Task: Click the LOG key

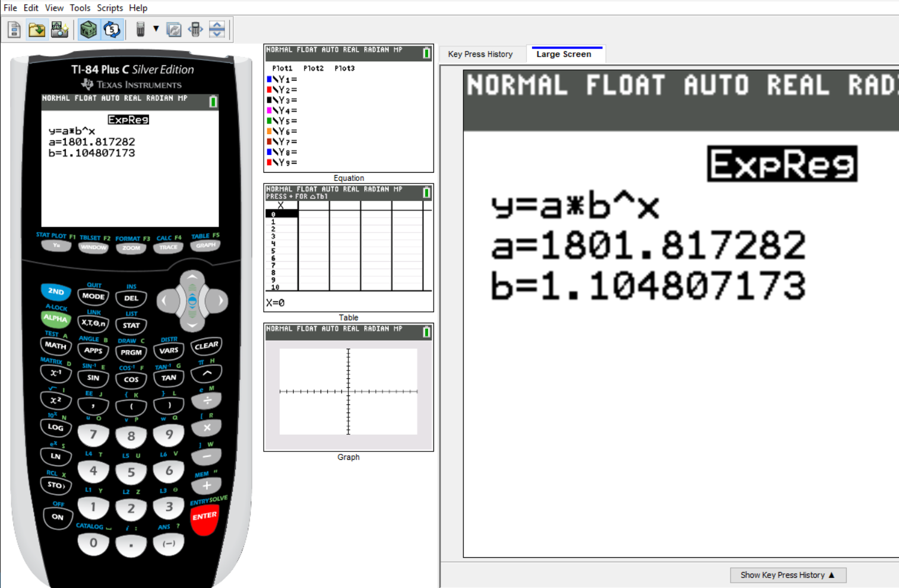Action: [x=55, y=427]
